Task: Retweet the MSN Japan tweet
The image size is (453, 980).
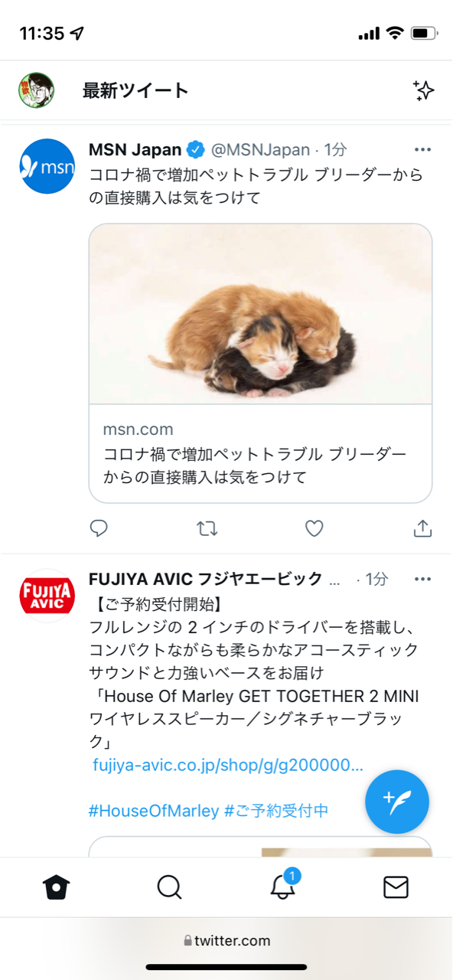Action: tap(207, 528)
